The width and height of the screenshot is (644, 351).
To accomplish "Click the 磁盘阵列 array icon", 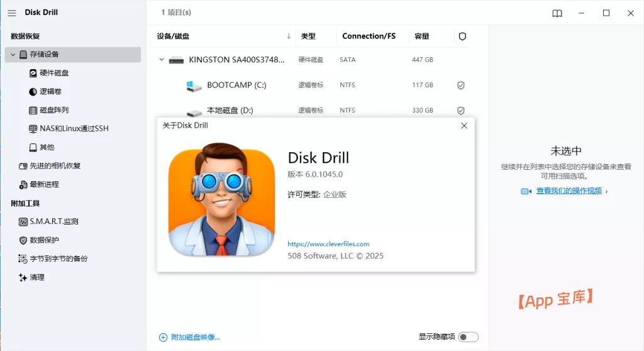I will pos(33,110).
